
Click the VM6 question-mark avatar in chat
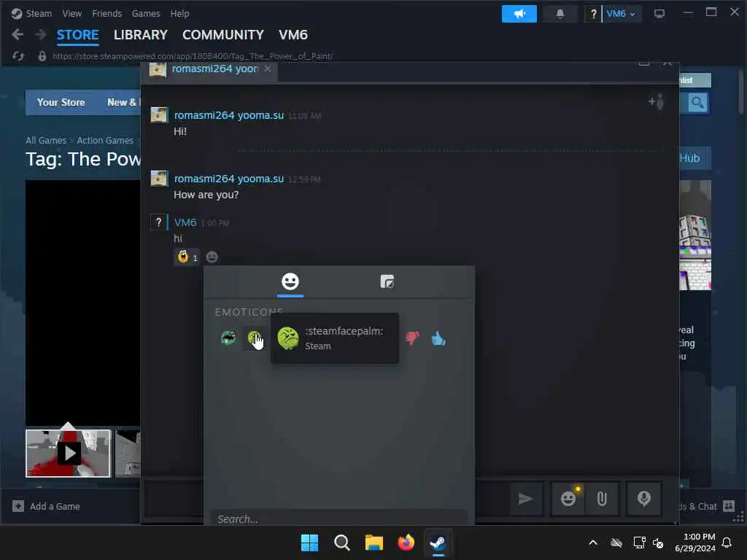[158, 222]
